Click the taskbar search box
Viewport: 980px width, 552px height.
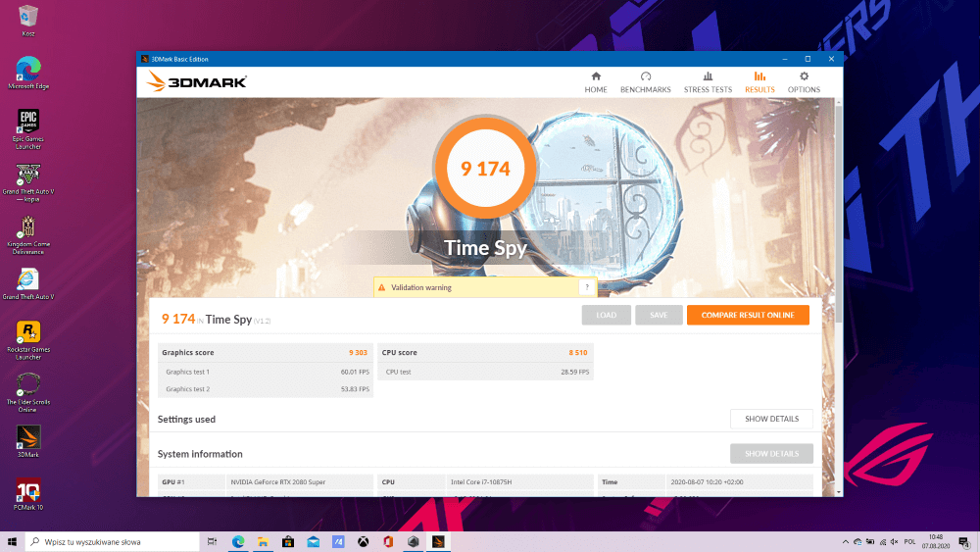(113, 542)
